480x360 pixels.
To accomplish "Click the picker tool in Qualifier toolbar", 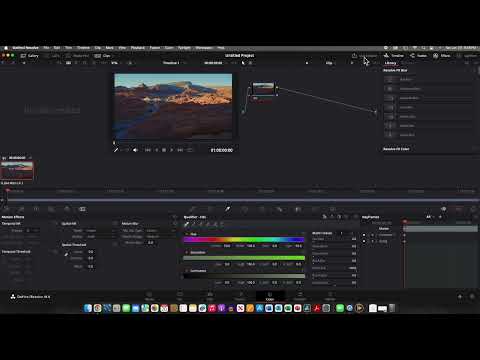I will tap(187, 224).
